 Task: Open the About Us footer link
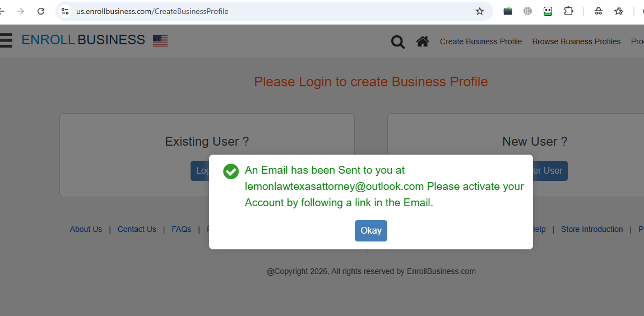86,229
